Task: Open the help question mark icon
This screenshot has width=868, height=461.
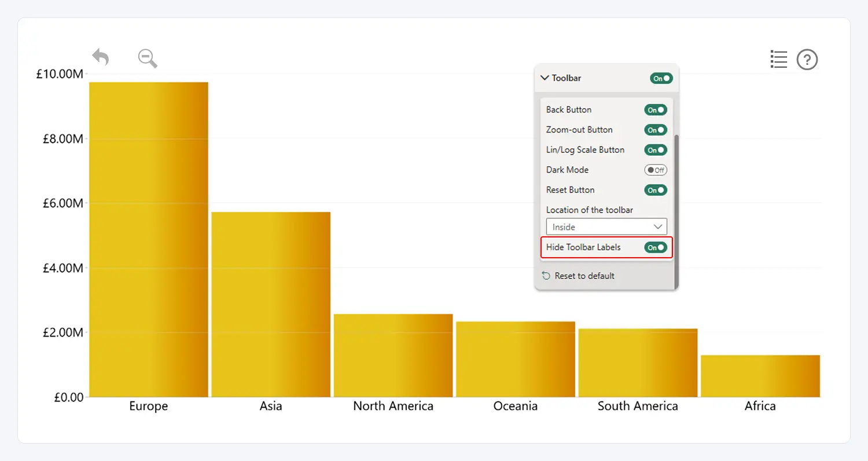Action: [x=807, y=60]
